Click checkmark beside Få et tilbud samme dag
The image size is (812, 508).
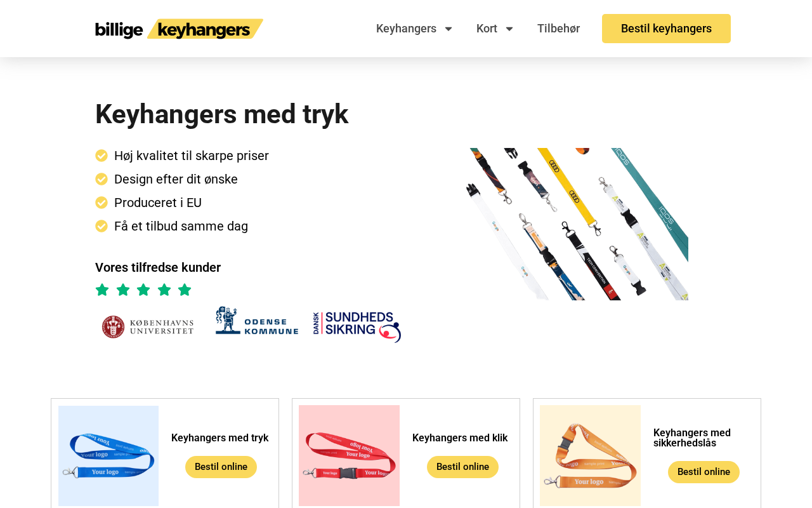point(101,226)
